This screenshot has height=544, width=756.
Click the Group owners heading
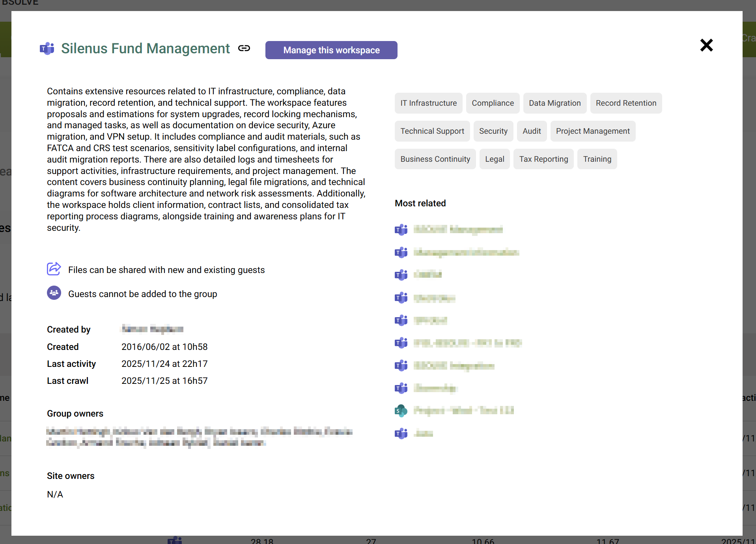click(x=75, y=413)
